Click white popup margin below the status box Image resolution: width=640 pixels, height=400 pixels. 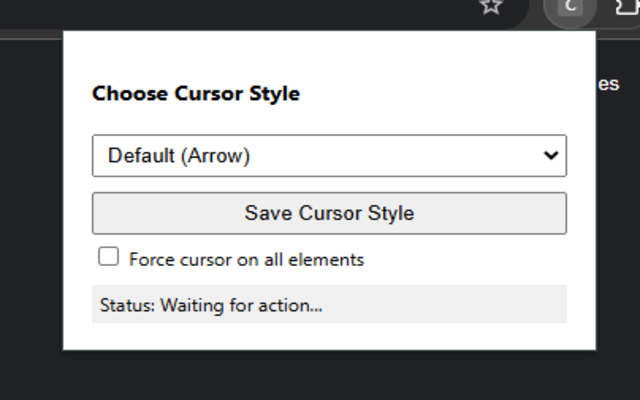(329, 336)
